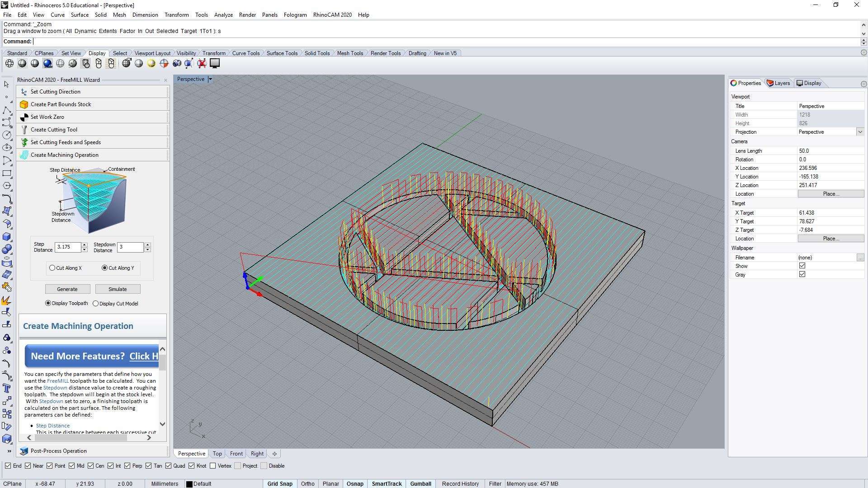This screenshot has width=868, height=488.
Task: Toggle the End osnap checkbox
Action: 8,466
